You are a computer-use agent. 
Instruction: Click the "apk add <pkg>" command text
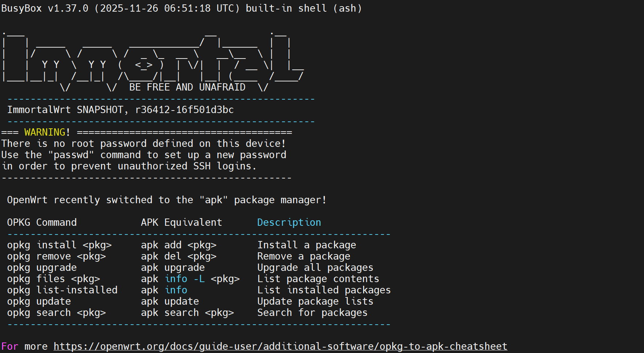[x=179, y=245]
